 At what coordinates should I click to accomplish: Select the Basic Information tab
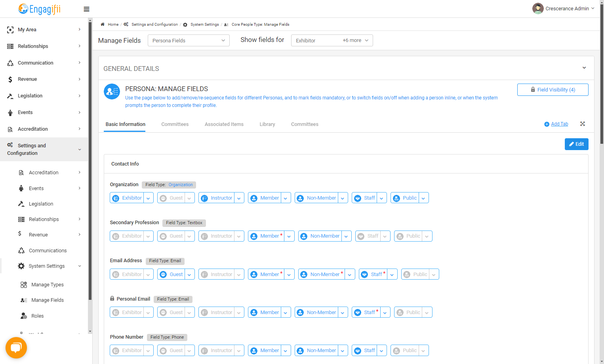(125, 124)
